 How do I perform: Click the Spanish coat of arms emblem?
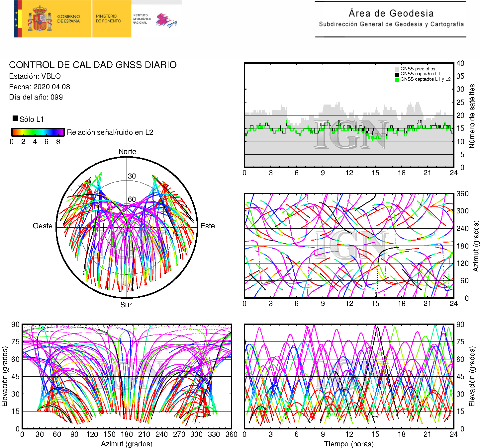(40, 19)
